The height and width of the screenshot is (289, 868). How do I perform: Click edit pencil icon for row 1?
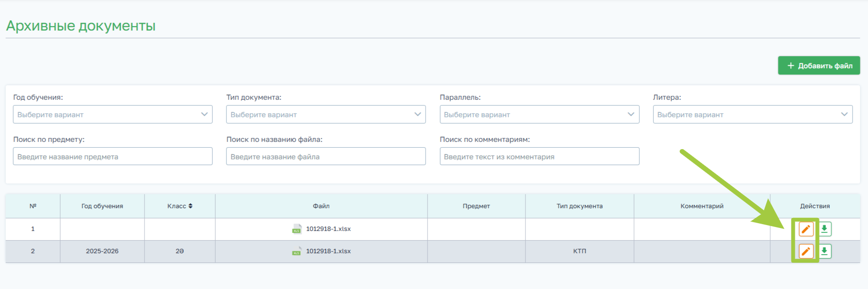(805, 229)
